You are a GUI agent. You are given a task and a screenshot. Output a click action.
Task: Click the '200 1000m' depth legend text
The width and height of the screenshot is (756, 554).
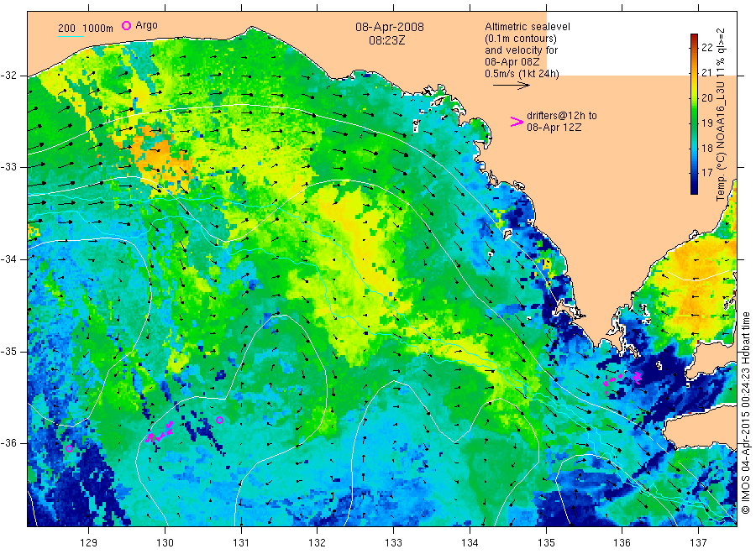point(86,29)
